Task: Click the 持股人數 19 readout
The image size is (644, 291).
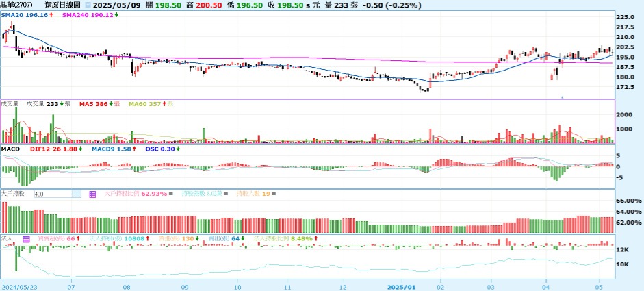Action: tap(253, 194)
